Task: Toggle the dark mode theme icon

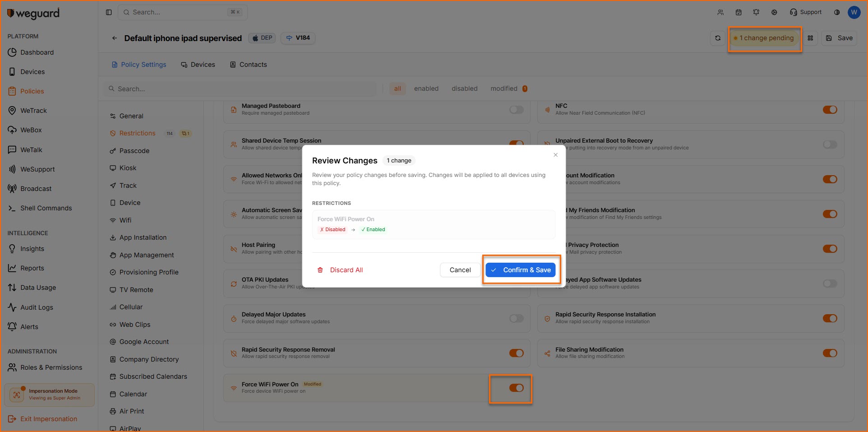Action: pyautogui.click(x=837, y=12)
